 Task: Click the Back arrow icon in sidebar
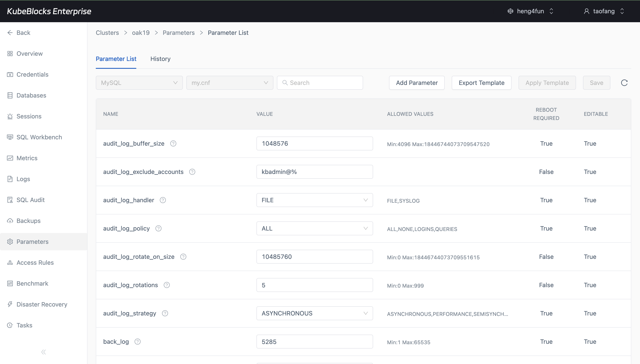click(10, 32)
